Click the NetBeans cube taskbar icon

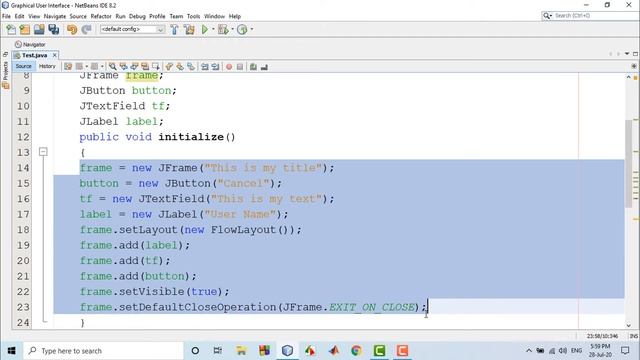287,351
